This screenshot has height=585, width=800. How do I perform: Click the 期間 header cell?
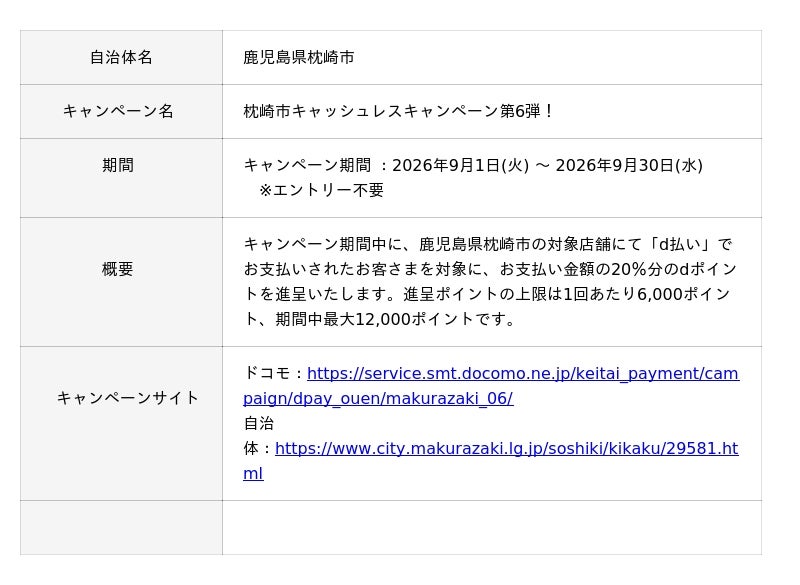point(121,177)
